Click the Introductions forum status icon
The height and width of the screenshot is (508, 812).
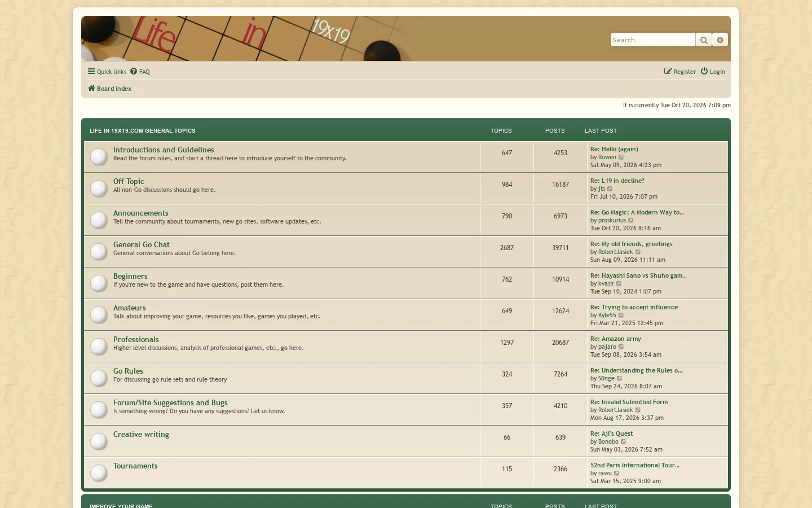[x=99, y=157]
